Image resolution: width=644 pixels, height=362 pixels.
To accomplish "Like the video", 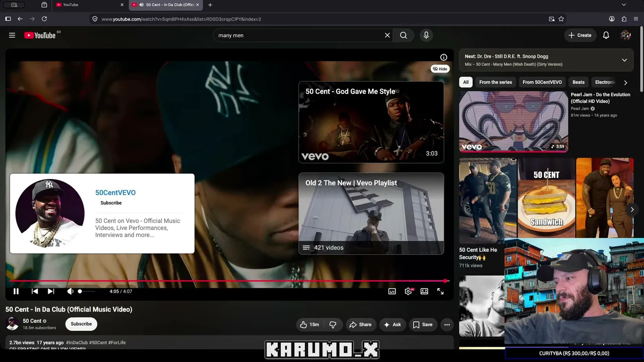I will [310, 325].
